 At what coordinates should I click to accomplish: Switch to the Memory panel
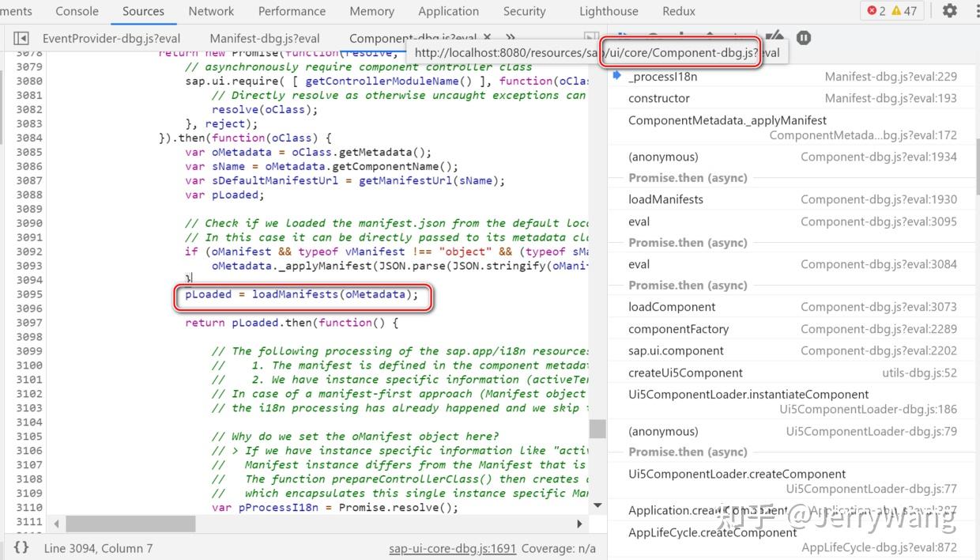371,10
